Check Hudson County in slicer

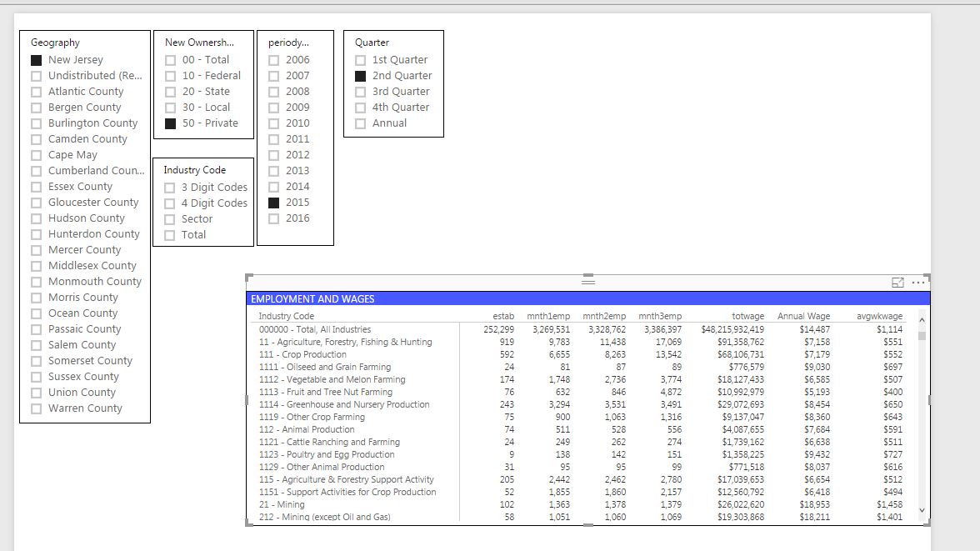coord(37,218)
